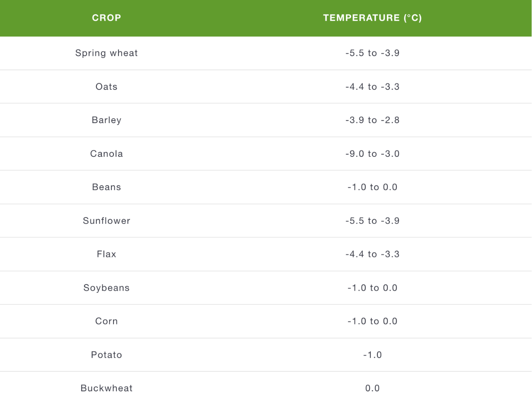
Task: Click the Buckwheat temperature value 0.0
Action: point(372,388)
